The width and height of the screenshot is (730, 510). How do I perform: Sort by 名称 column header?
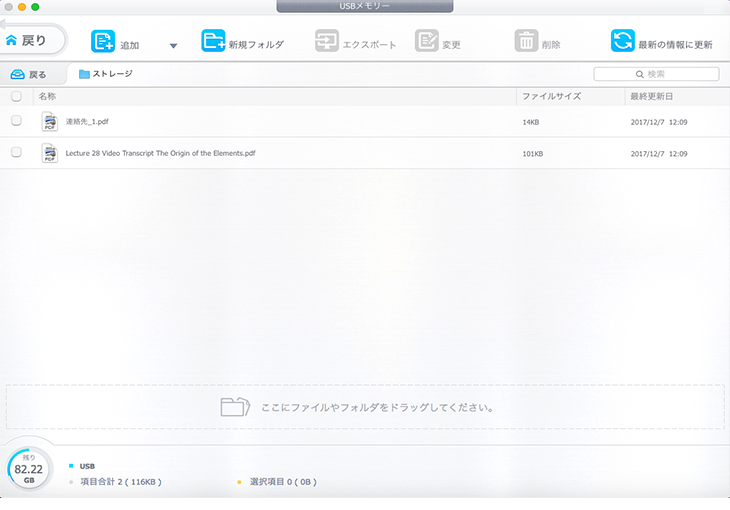[x=47, y=96]
